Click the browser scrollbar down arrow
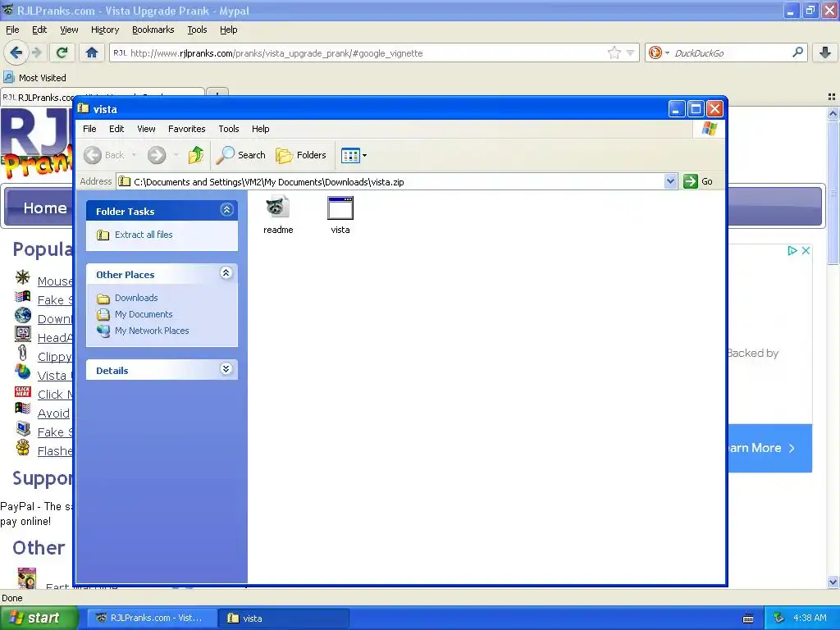 tap(833, 582)
